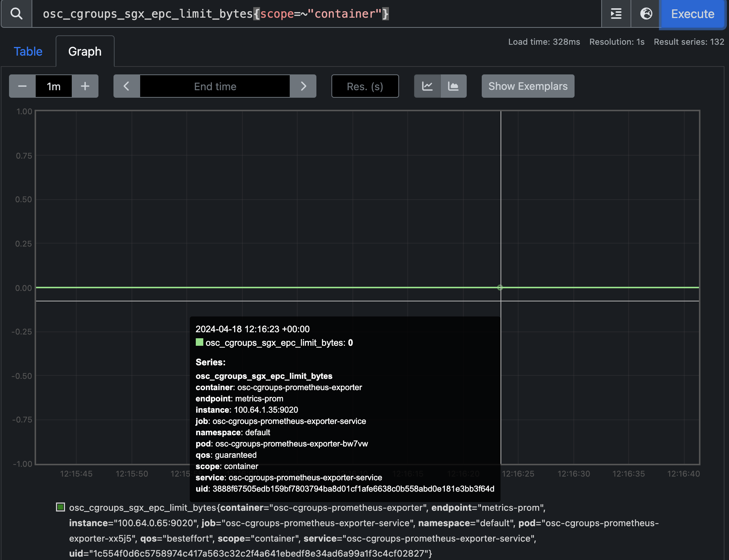Go to previous end time

[x=127, y=86]
